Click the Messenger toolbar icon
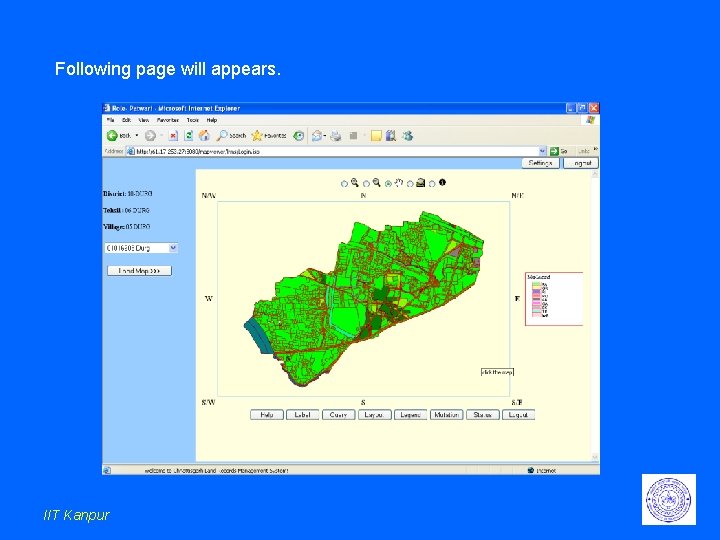 tap(407, 135)
